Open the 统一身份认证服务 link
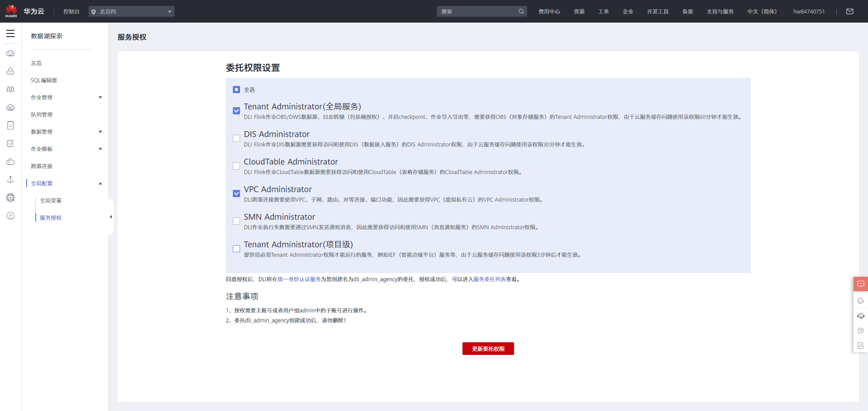868x411 pixels. (299, 279)
